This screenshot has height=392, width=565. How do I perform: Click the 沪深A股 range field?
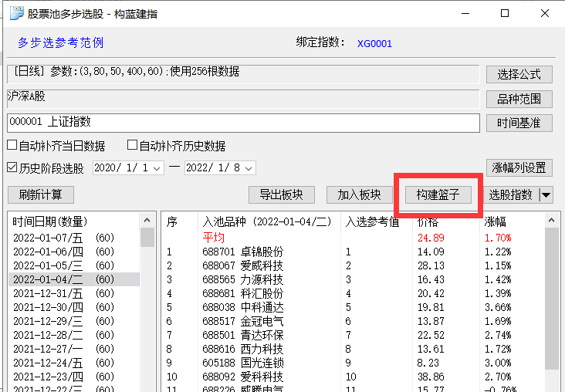243,99
